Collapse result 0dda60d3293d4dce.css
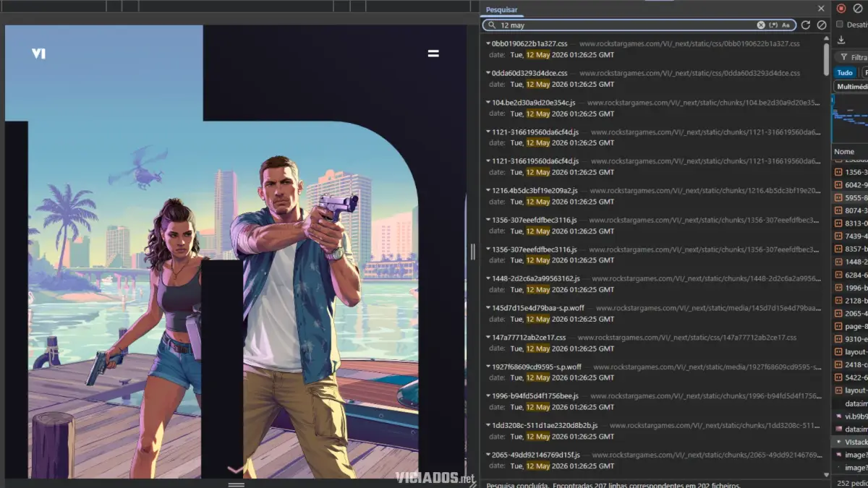 [488, 73]
